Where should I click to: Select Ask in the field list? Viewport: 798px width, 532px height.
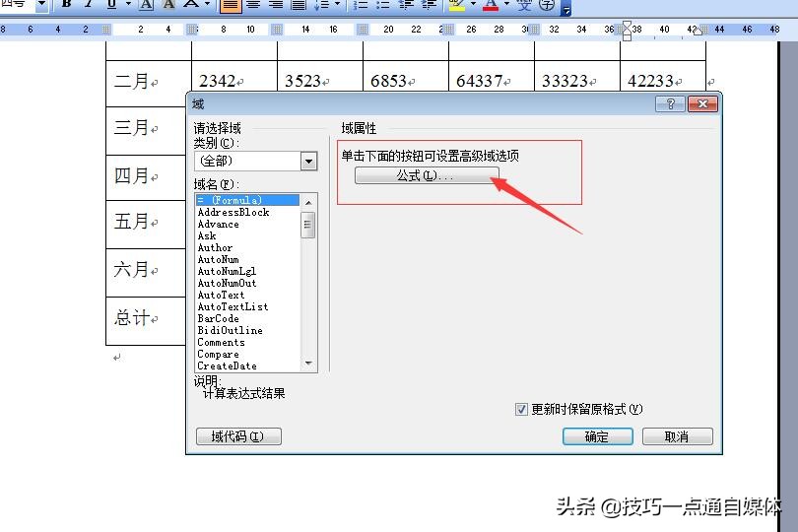pyautogui.click(x=247, y=235)
